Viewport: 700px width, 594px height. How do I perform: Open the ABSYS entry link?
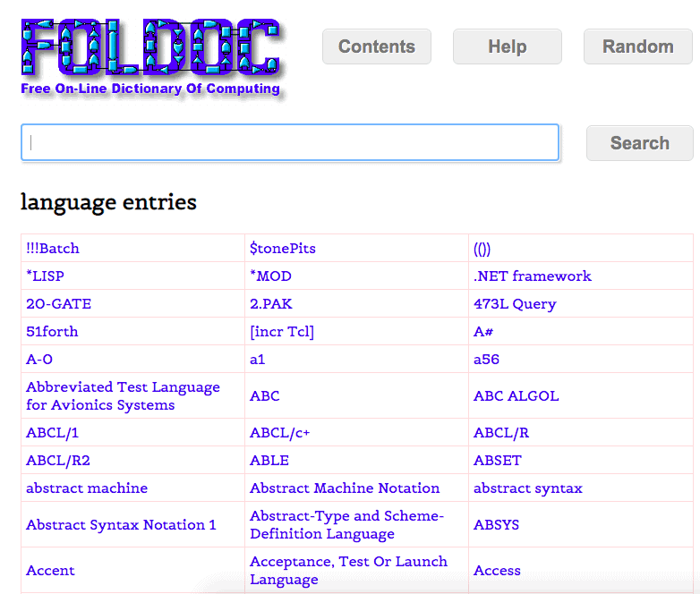click(x=496, y=524)
